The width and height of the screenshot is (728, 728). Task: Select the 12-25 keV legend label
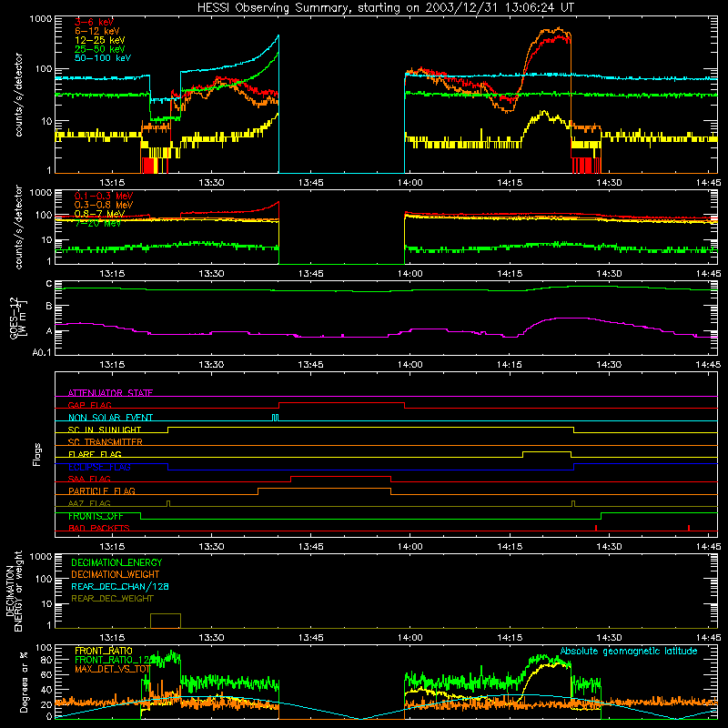pos(99,40)
